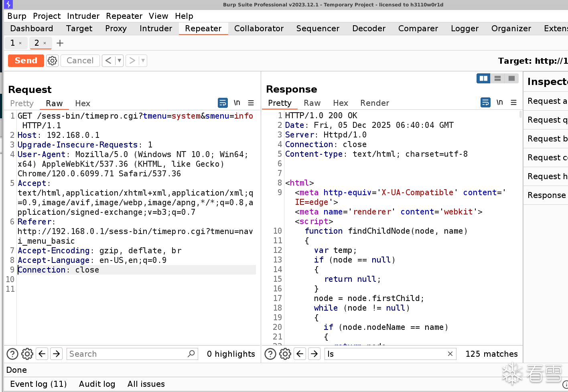
Task: Open All issues
Action: 146,384
